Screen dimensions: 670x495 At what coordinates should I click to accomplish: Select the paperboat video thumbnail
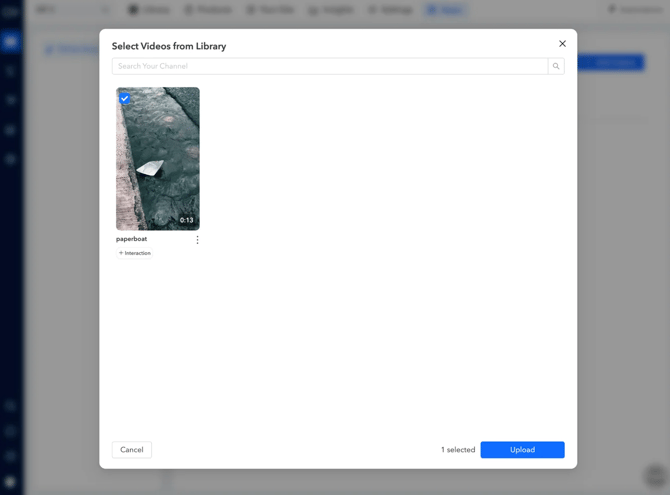(158, 158)
